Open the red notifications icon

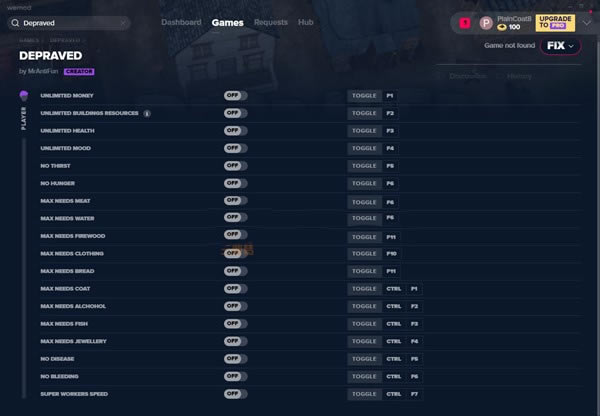click(x=464, y=22)
